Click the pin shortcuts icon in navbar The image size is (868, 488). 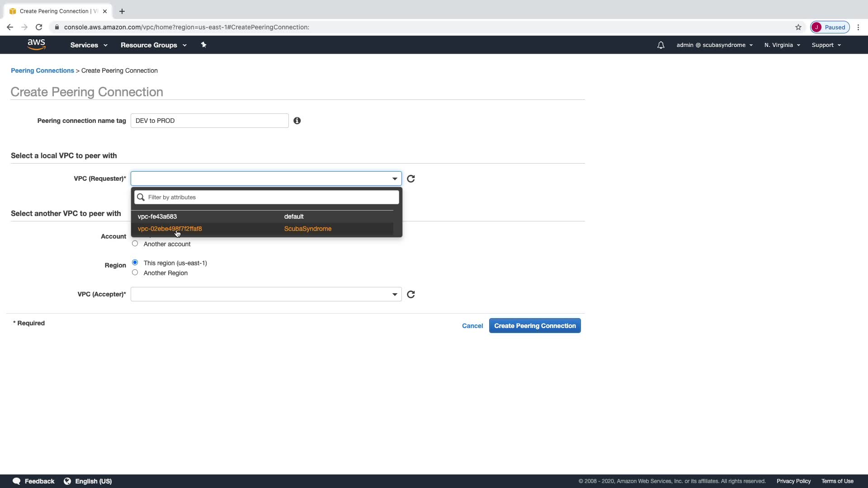tap(203, 45)
